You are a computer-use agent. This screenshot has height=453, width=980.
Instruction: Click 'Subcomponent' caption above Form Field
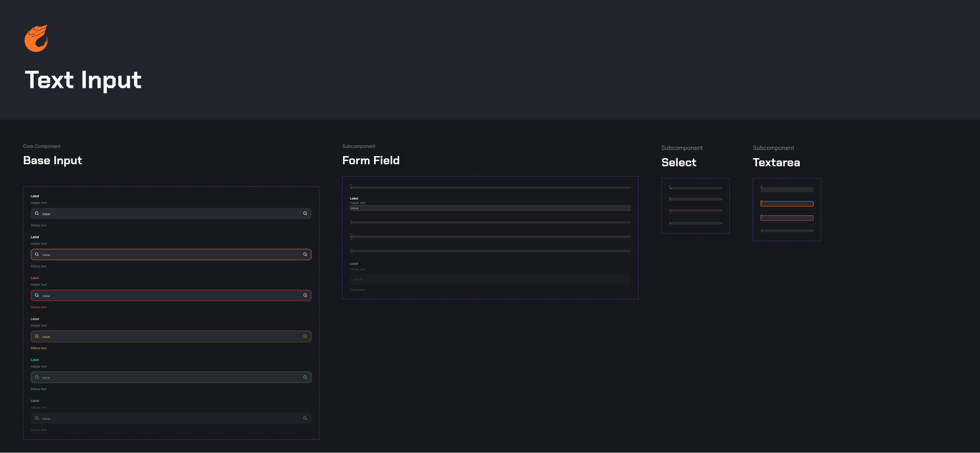pyautogui.click(x=359, y=146)
